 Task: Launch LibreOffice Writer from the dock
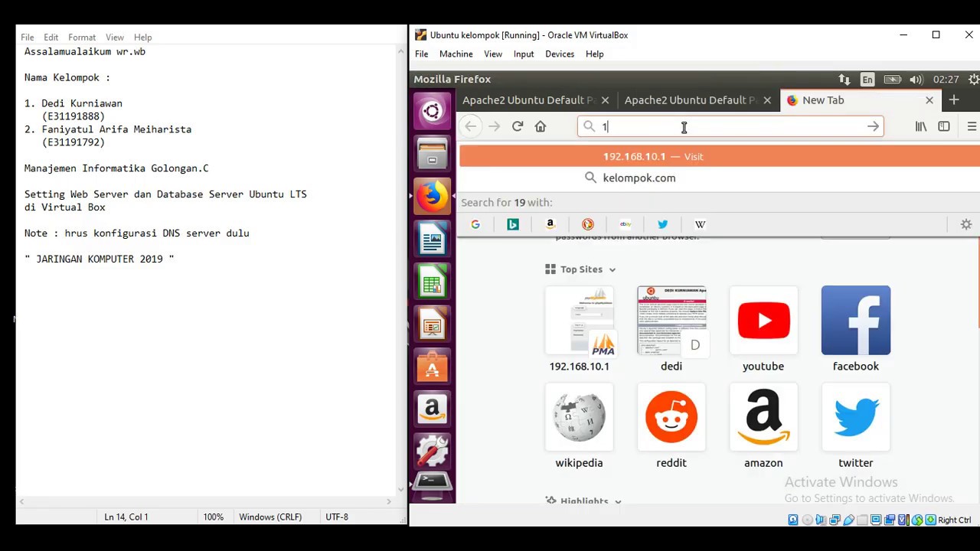tap(432, 240)
